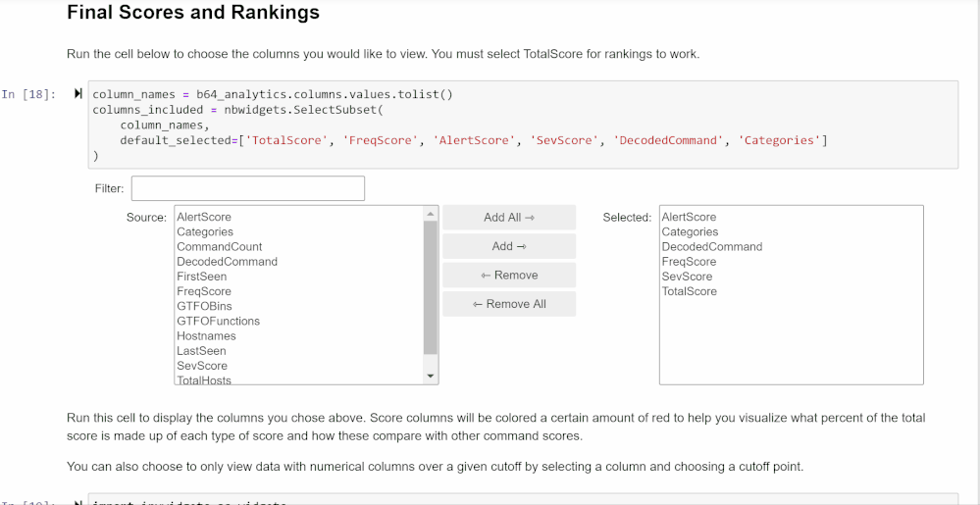This screenshot has width=980, height=505.
Task: Select AlertScore in the Selected list
Action: coord(689,217)
